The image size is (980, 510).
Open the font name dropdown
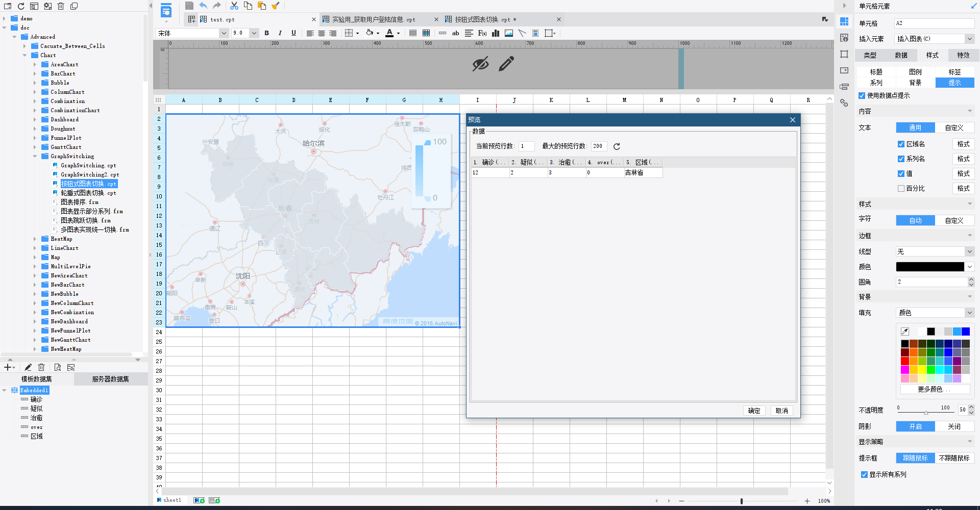224,33
